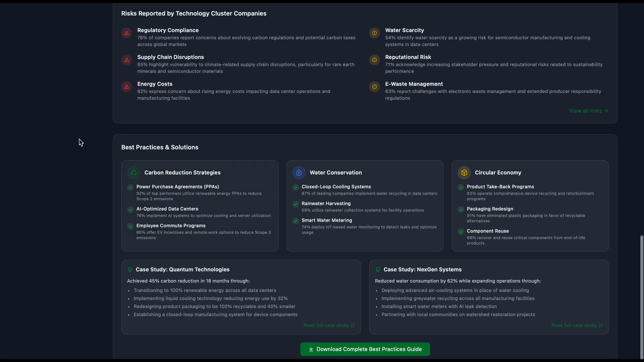Click the checkmark beside AI-Optimized Data Centers
Image resolution: width=644 pixels, height=362 pixels.
coord(130,209)
